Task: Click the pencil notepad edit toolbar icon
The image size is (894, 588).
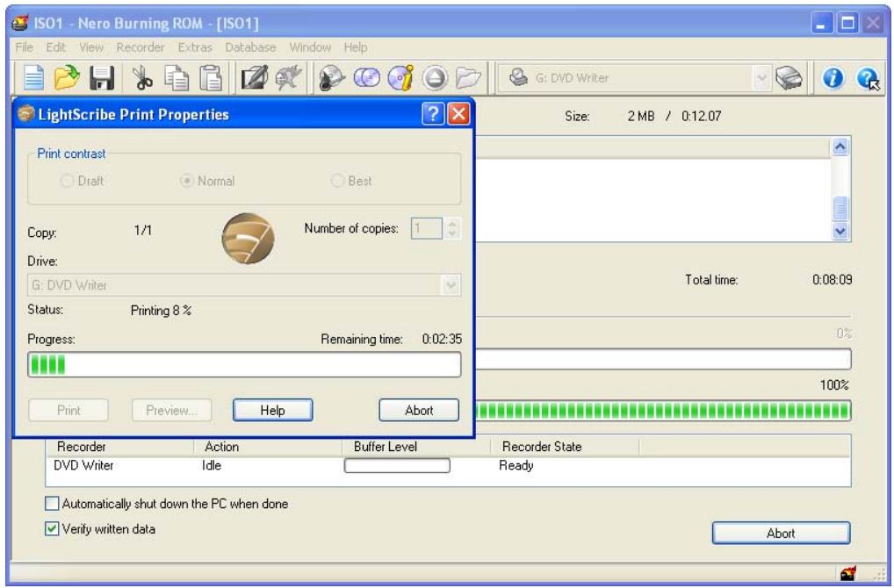Action: coord(255,78)
